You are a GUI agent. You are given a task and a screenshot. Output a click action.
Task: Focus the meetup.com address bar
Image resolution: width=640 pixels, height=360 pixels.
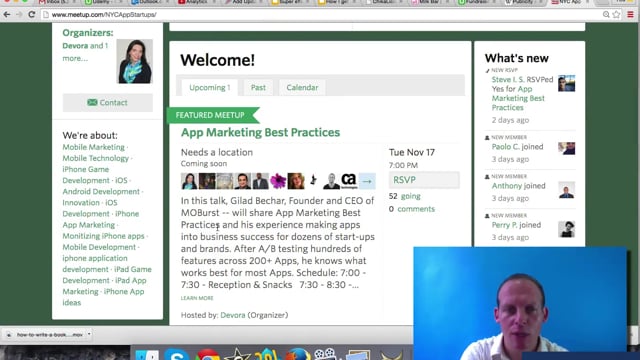[x=318, y=15]
